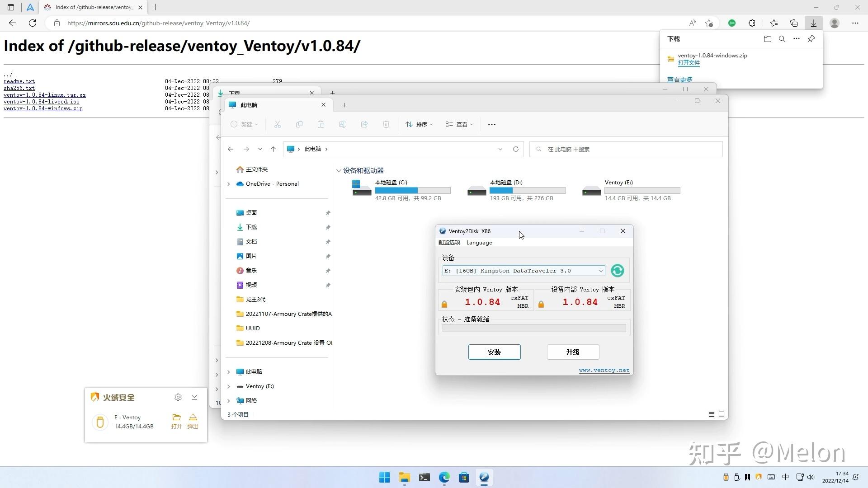868x488 pixels.
Task: Open the Language menu in Ventoy2Disk
Action: pyautogui.click(x=479, y=243)
